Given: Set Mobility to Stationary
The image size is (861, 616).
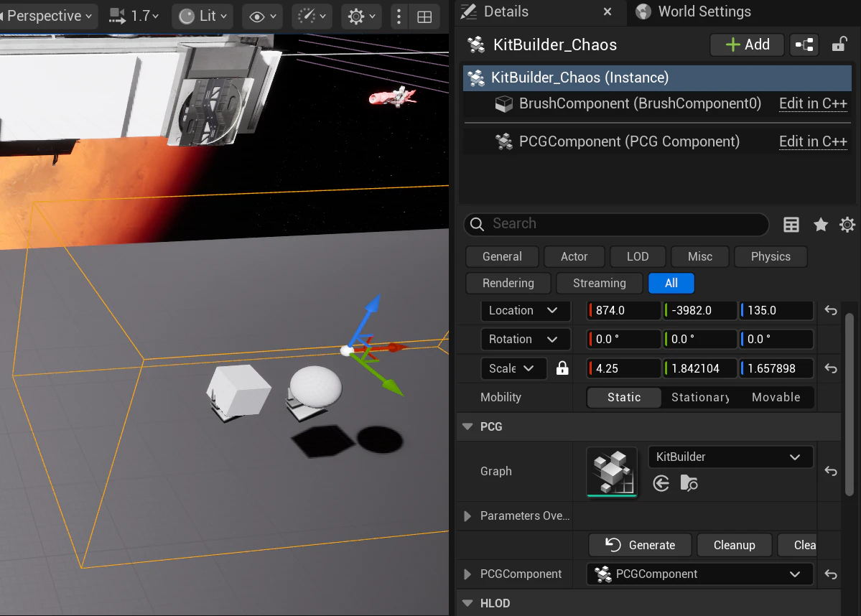Looking at the screenshot, I should pos(700,398).
